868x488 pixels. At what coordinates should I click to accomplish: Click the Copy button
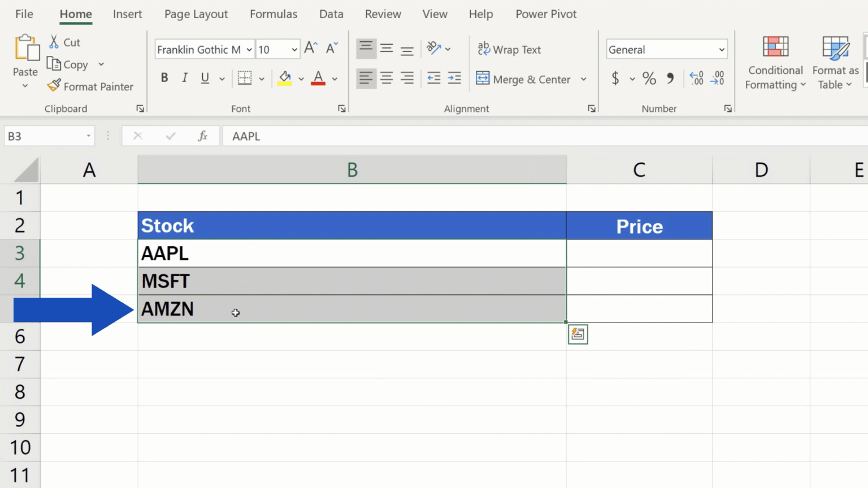(68, 64)
